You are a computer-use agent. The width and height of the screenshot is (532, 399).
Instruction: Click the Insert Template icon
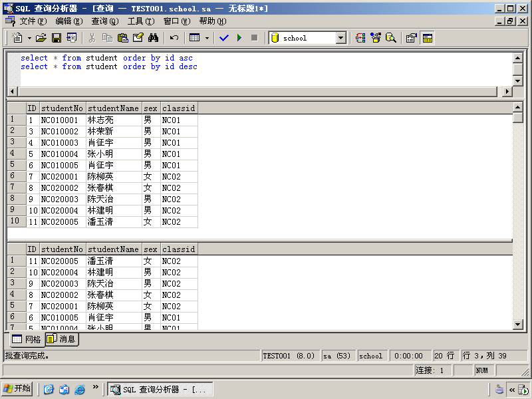tap(72, 38)
